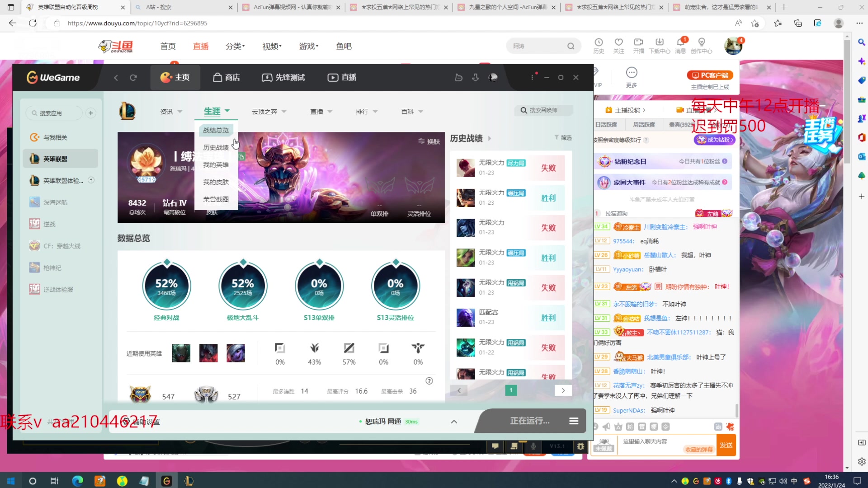This screenshot has height=488, width=868.
Task: Choose 我的英雄 from the dropdown
Action: pyautogui.click(x=216, y=165)
